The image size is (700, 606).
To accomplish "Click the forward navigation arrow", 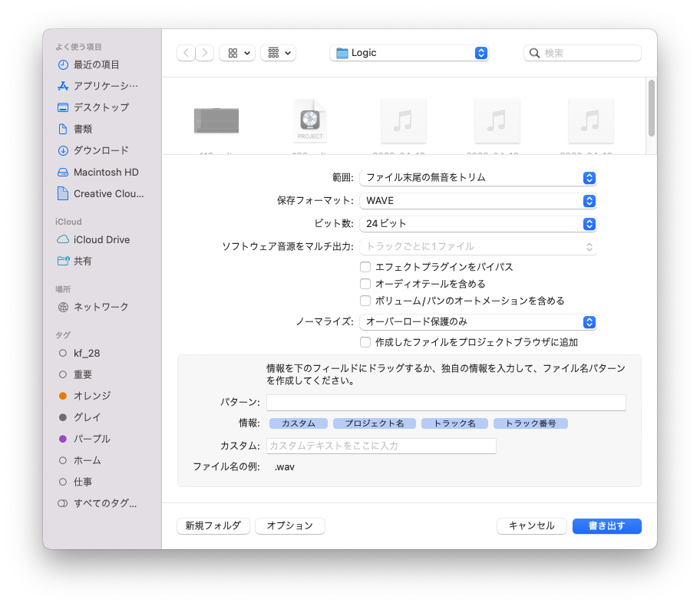I will pos(205,53).
